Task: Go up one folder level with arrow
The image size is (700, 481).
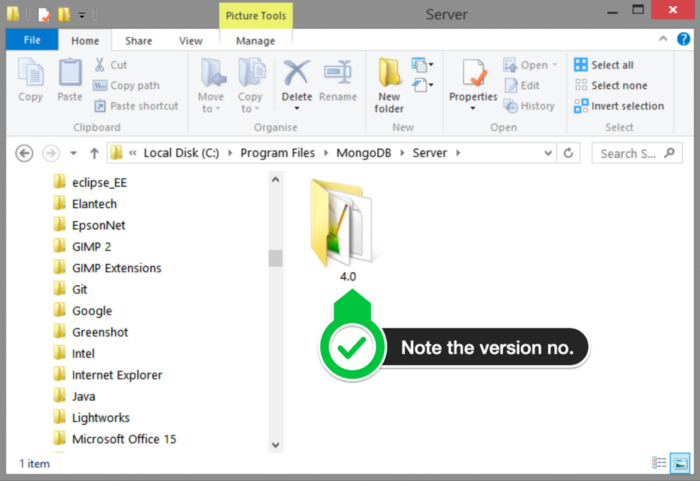Action: (x=95, y=153)
